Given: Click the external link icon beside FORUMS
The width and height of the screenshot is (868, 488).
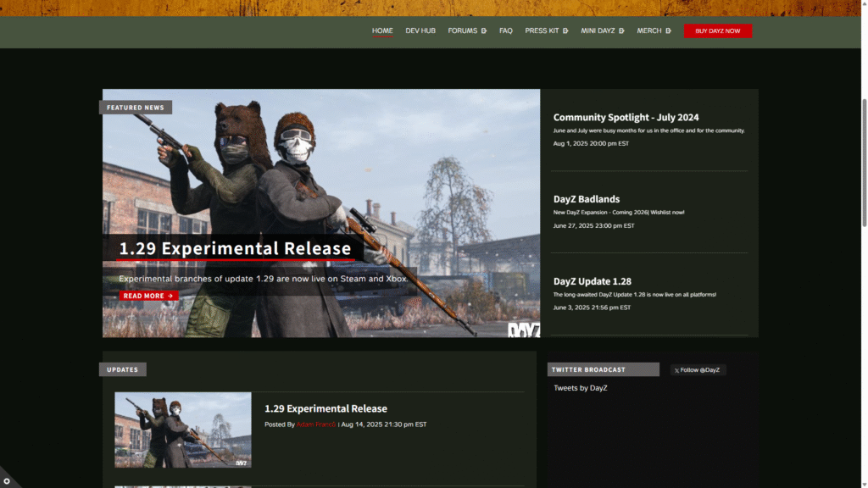Looking at the screenshot, I should (484, 31).
